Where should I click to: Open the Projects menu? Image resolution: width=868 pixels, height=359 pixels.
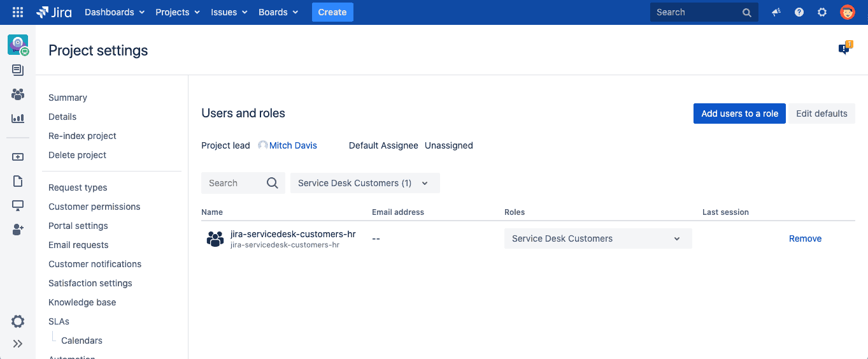pos(178,12)
